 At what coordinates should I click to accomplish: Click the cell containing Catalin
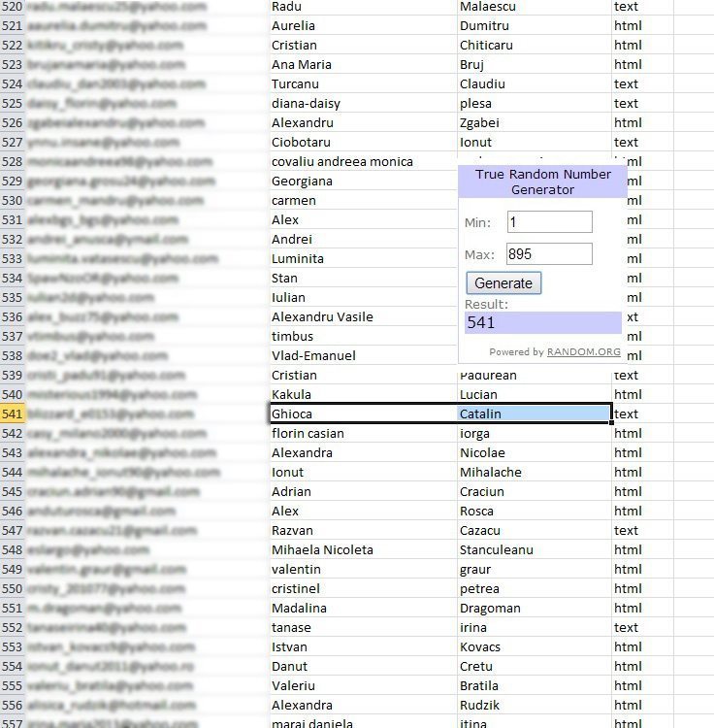(x=534, y=414)
